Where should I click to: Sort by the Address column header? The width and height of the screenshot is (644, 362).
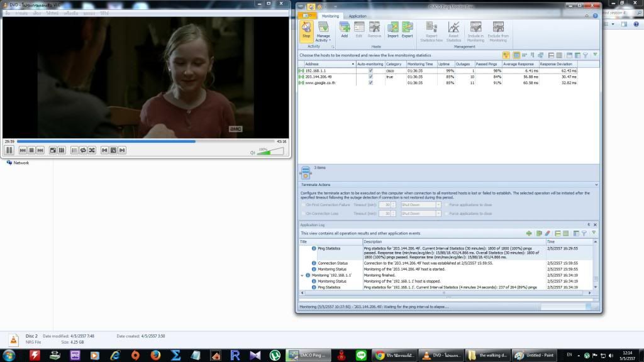(330, 64)
